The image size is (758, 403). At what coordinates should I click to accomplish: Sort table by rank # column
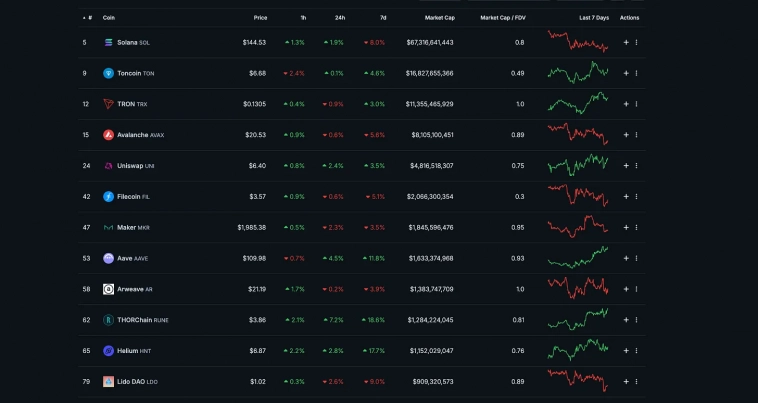[x=87, y=18]
